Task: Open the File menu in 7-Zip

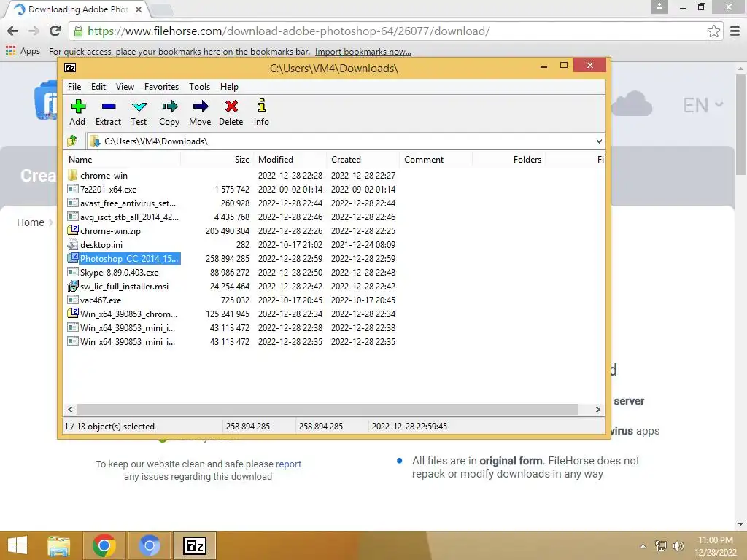Action: tap(74, 87)
